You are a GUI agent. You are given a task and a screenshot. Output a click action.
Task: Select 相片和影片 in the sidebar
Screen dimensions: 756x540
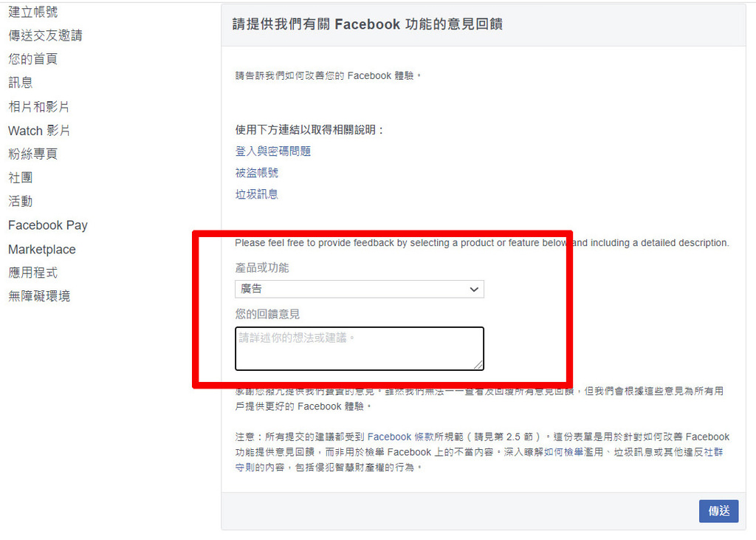pos(39,106)
